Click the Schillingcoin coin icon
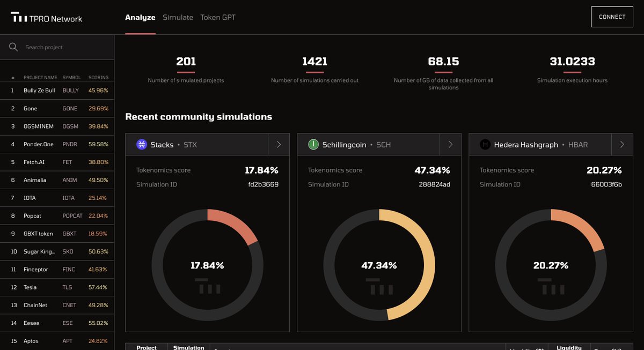 (x=313, y=145)
